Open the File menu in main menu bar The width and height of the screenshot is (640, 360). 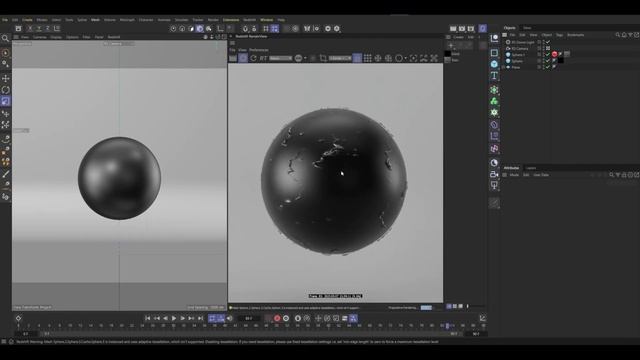pos(5,20)
